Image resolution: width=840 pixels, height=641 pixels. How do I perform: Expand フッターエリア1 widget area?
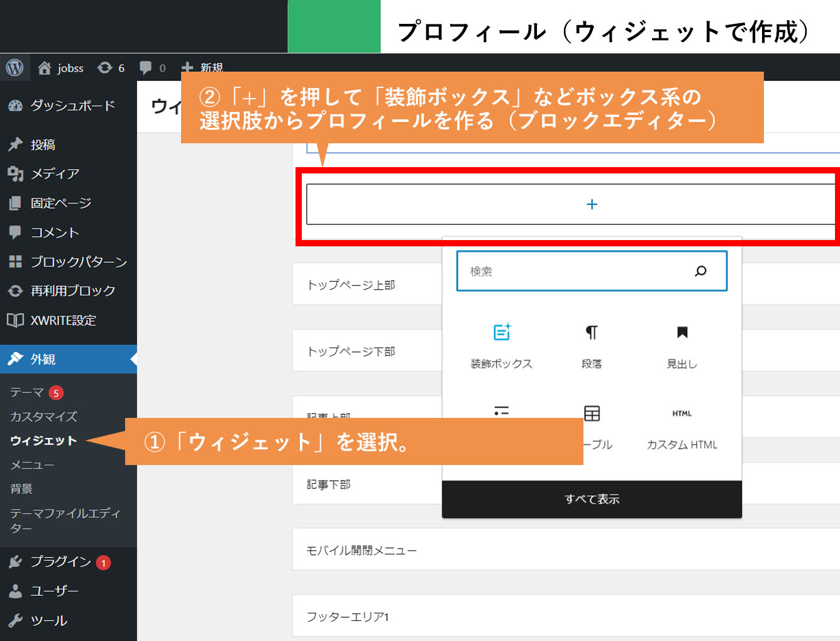566,616
